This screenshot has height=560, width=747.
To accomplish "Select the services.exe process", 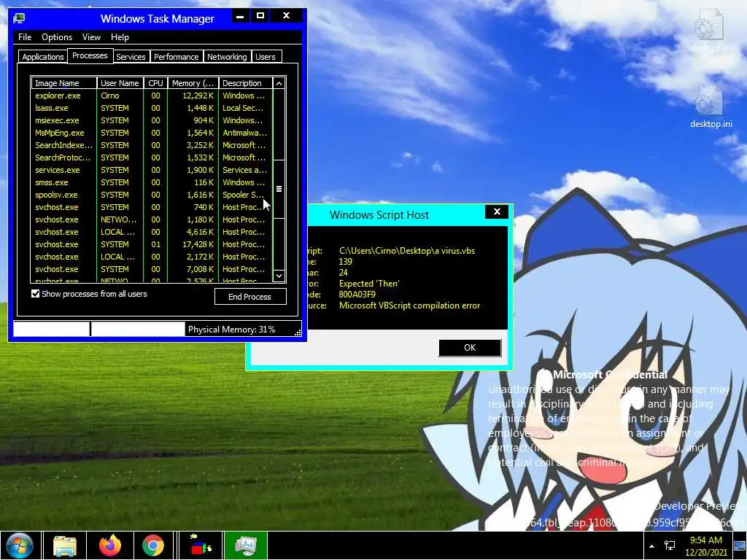I will [x=152, y=170].
